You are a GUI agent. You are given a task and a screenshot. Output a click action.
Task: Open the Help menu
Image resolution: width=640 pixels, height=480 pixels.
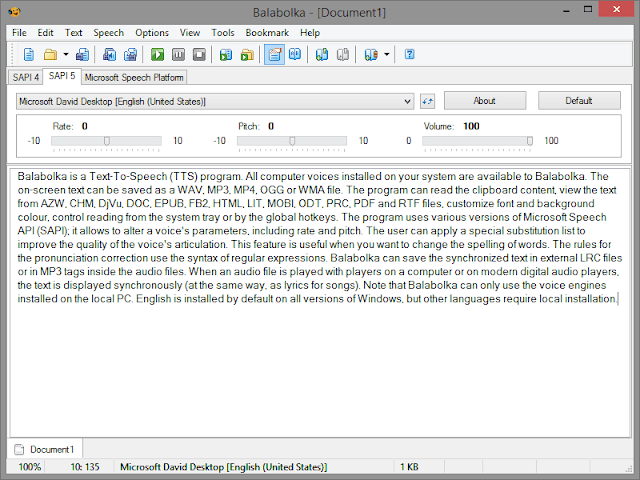pyautogui.click(x=310, y=33)
